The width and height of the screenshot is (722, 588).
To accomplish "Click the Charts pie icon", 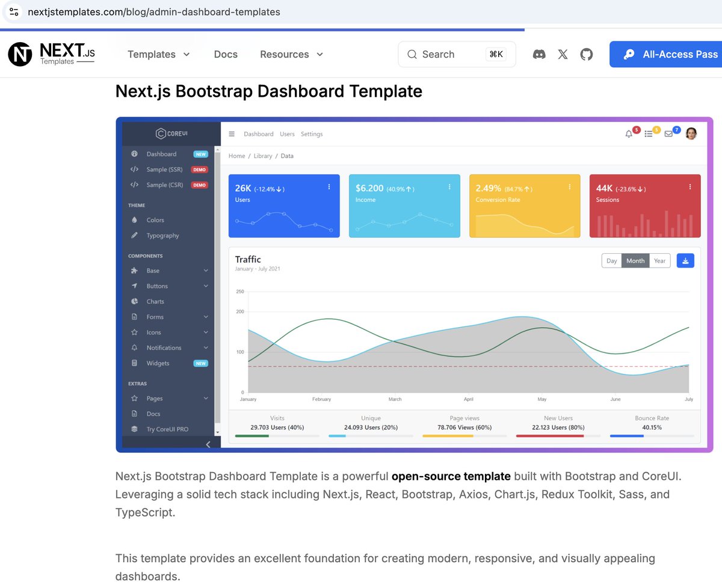I will click(134, 301).
